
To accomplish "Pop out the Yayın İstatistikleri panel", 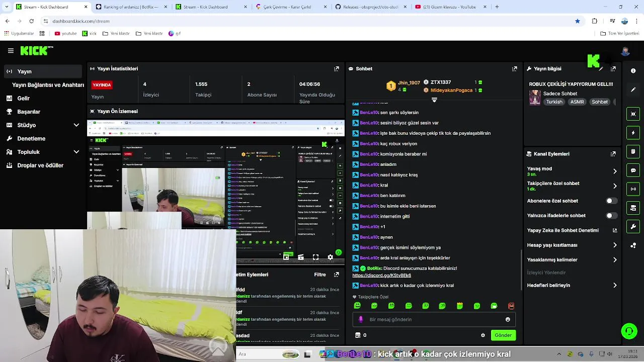I will point(336,69).
